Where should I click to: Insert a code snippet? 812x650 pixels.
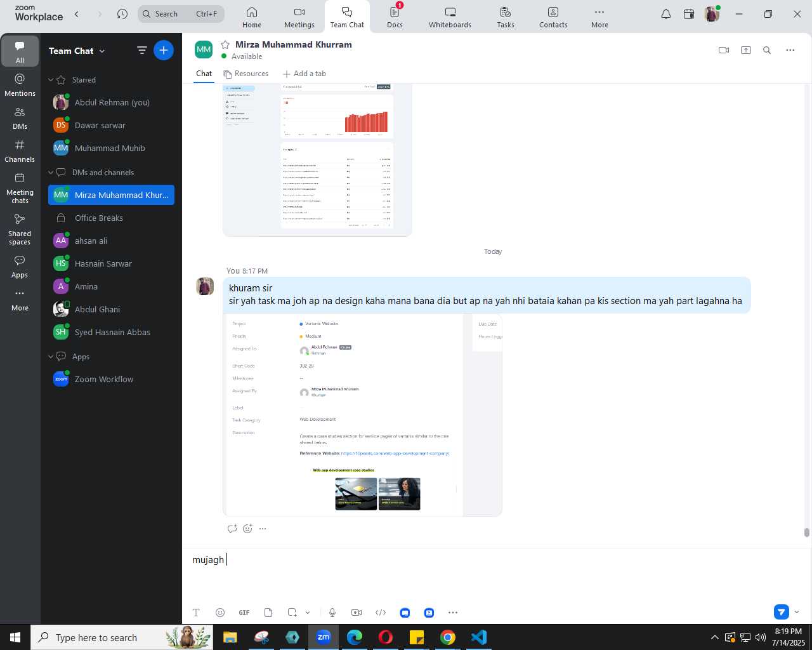tap(381, 613)
